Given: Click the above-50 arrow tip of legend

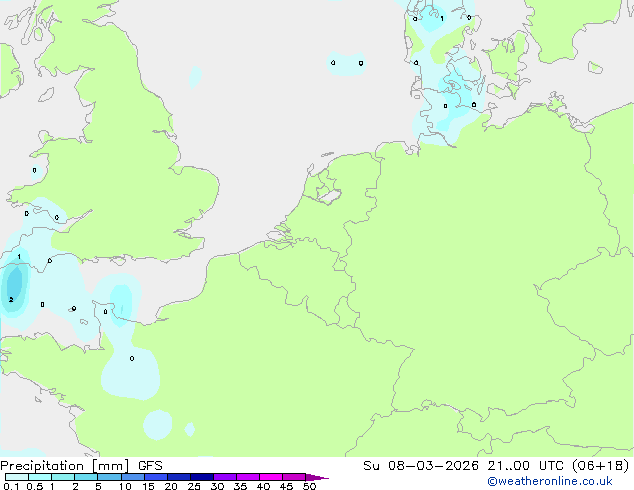Looking at the screenshot, I should coord(317,477).
